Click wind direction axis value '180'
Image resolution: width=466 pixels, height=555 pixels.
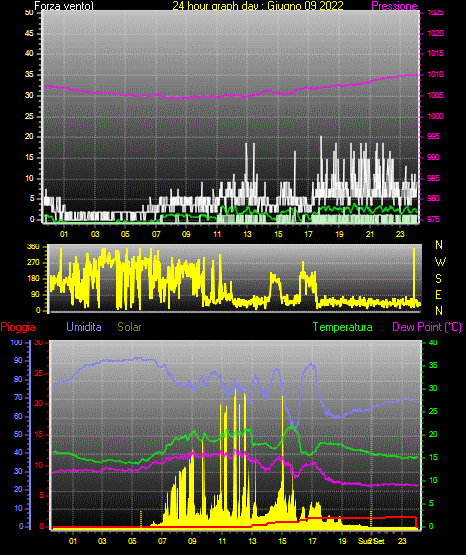[x=33, y=279]
